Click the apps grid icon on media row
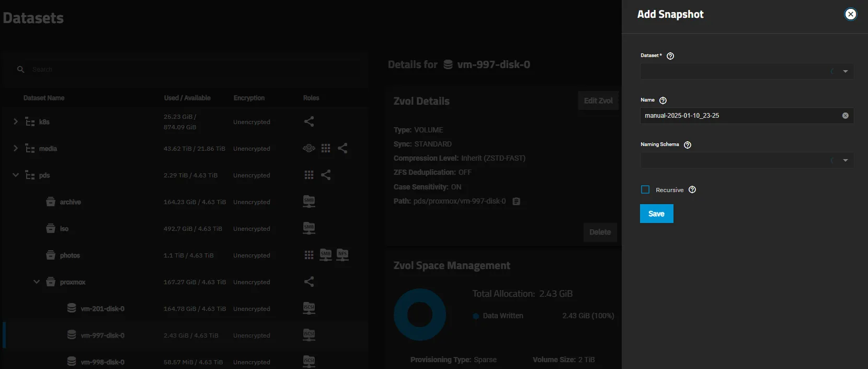Screen dimensions: 868x369 point(326,148)
